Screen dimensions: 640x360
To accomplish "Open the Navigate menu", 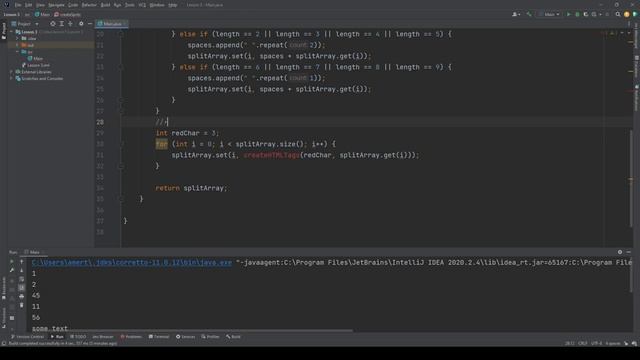I will tap(56, 5).
